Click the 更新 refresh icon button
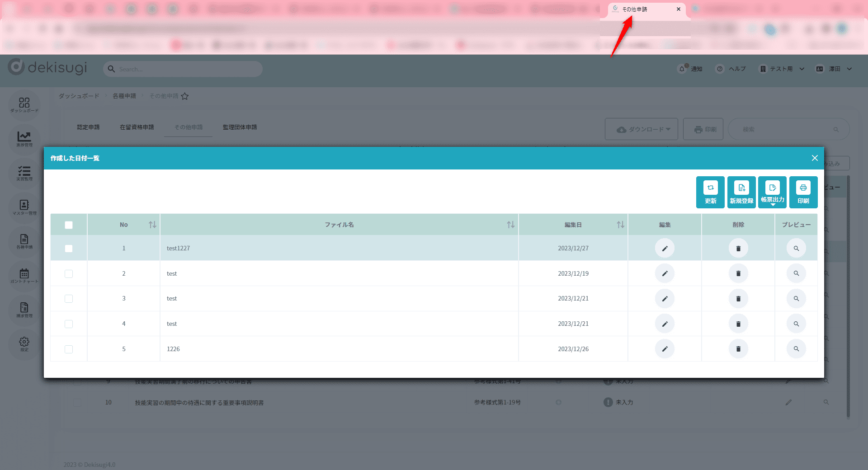Screen dimensions: 868x470 pos(710,192)
